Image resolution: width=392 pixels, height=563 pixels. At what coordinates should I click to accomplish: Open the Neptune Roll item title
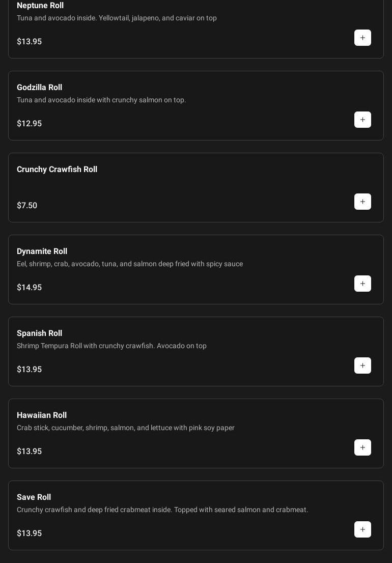(x=40, y=6)
